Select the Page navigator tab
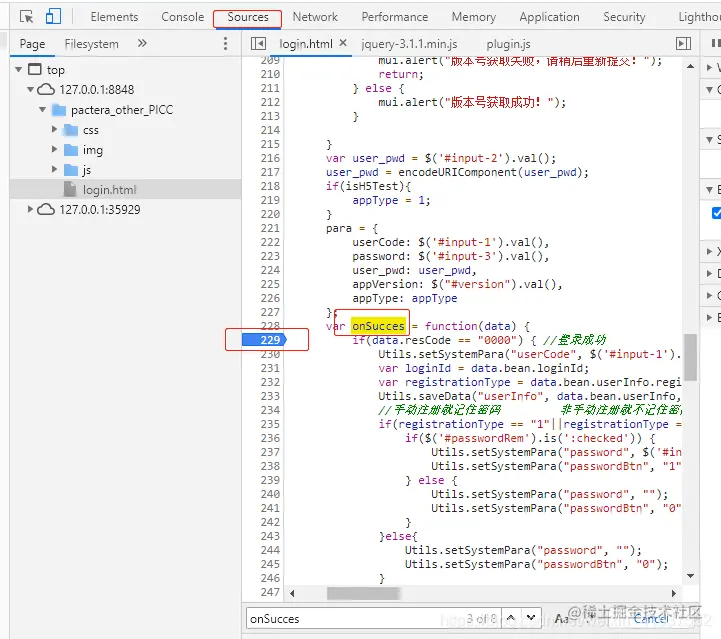Image resolution: width=721 pixels, height=639 pixels. click(x=32, y=44)
